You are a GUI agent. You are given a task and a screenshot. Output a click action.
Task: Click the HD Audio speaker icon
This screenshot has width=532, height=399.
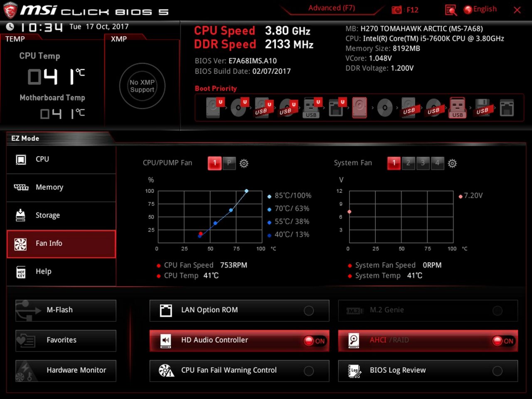click(x=166, y=340)
